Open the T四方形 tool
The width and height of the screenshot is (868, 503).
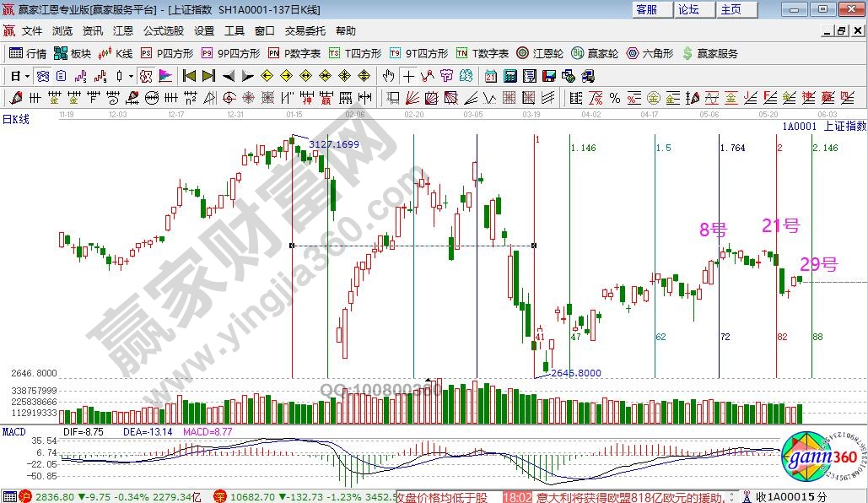(x=355, y=53)
